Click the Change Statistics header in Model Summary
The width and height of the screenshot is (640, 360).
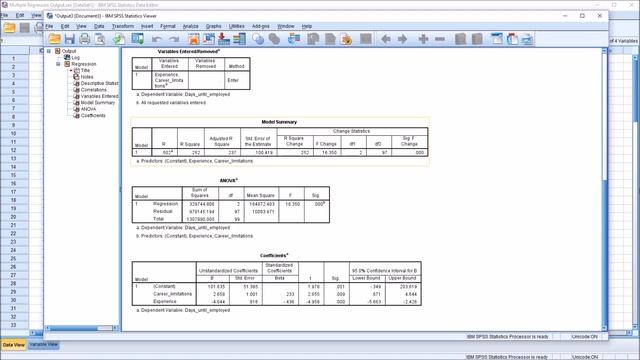(x=351, y=131)
